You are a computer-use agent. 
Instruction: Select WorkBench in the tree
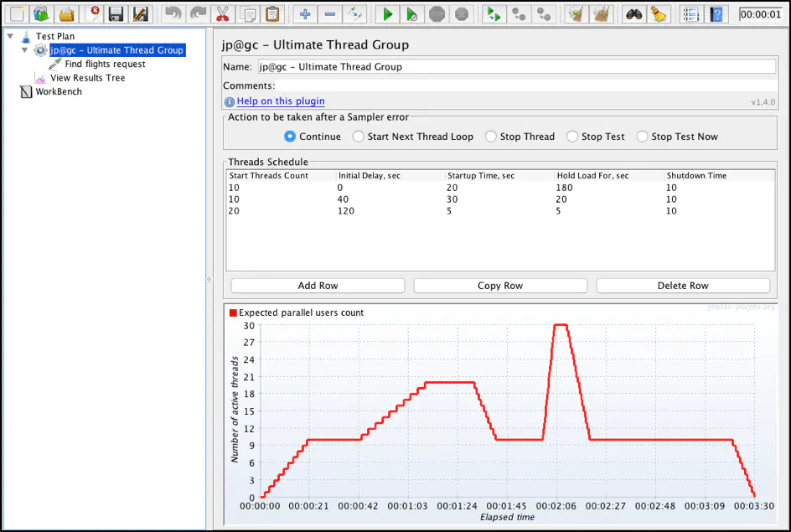(x=59, y=91)
